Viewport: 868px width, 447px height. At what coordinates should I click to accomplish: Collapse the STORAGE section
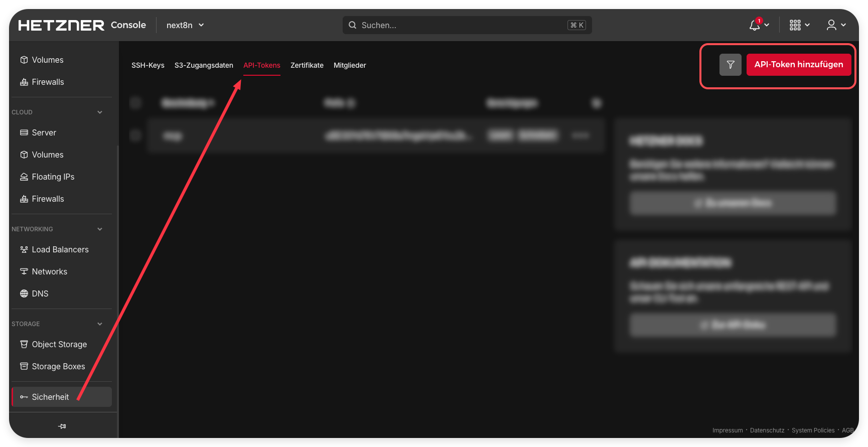(x=99, y=324)
